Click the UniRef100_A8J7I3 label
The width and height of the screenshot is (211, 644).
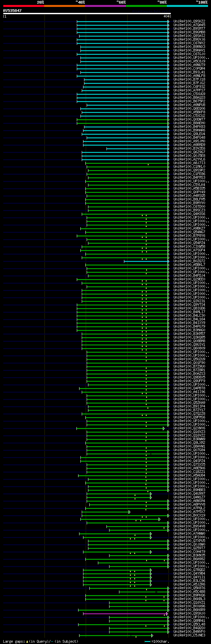tap(189, 163)
